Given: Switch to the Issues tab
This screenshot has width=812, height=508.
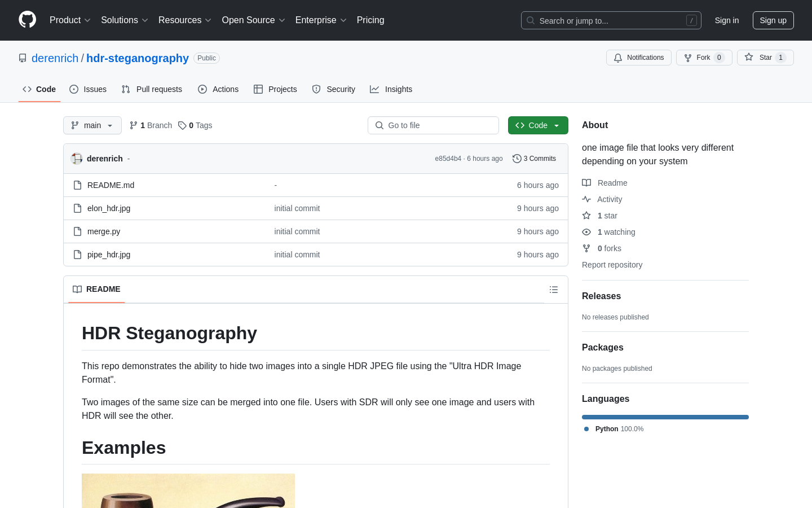Looking at the screenshot, I should click(88, 89).
